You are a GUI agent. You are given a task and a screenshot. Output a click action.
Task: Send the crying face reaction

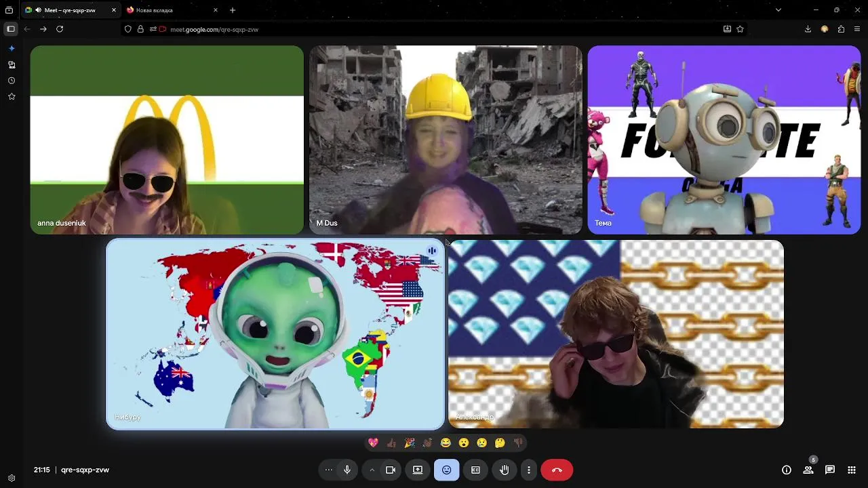pos(481,443)
